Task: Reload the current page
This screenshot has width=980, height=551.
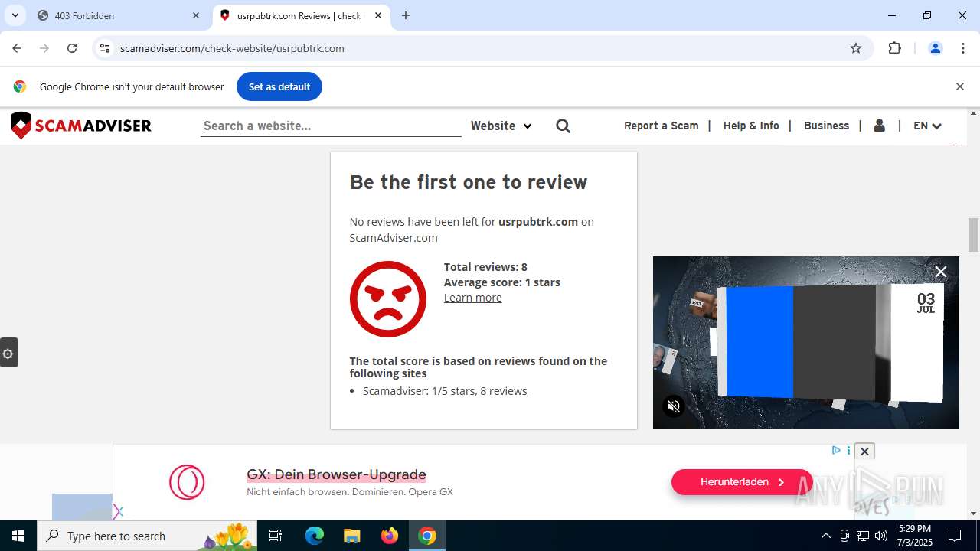Action: click(72, 48)
